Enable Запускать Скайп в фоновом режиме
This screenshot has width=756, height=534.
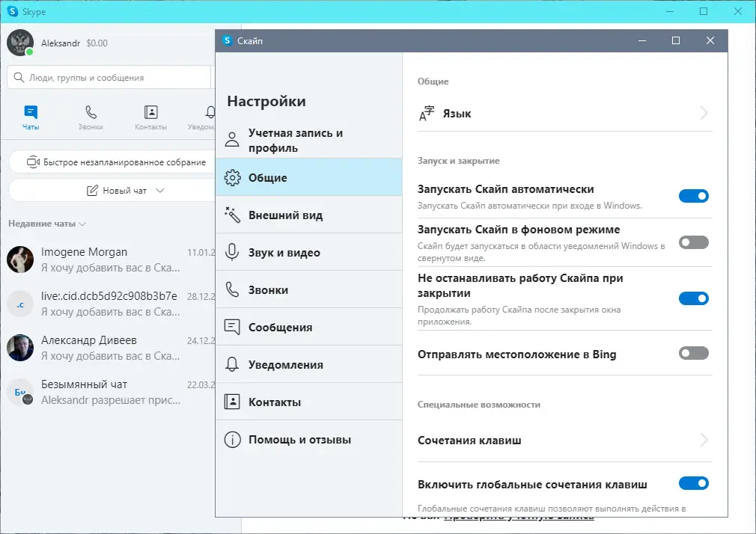pos(694,242)
